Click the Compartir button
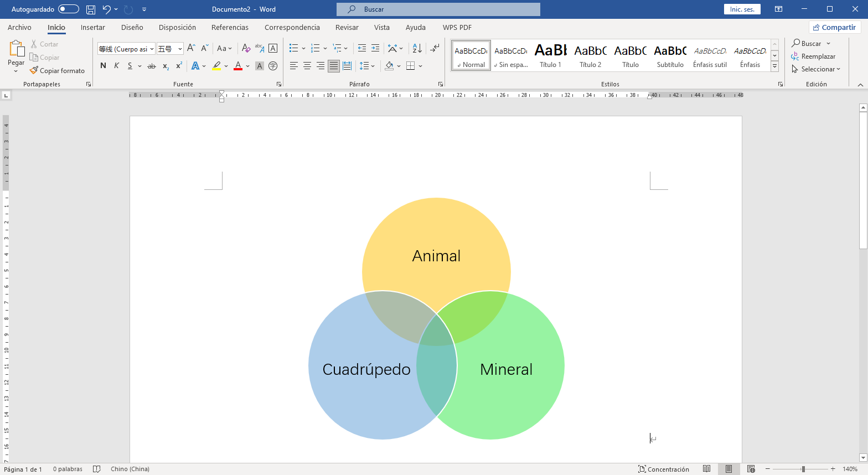The image size is (868, 475). point(834,27)
